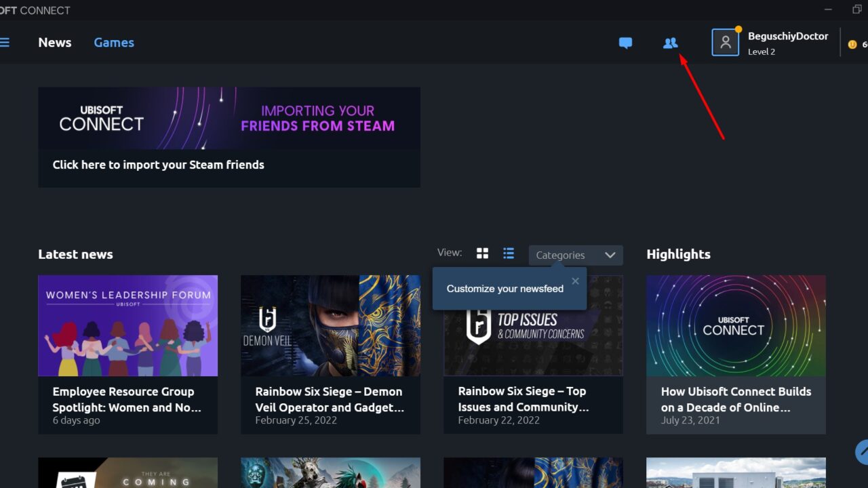
Task: Open the friends list icon
Action: [670, 43]
